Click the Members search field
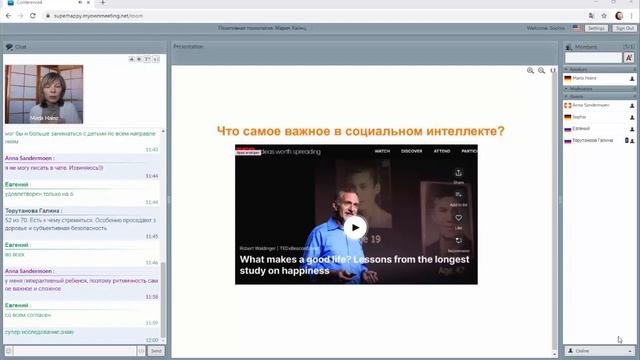Viewport: 640px width, 360px height. (x=593, y=58)
